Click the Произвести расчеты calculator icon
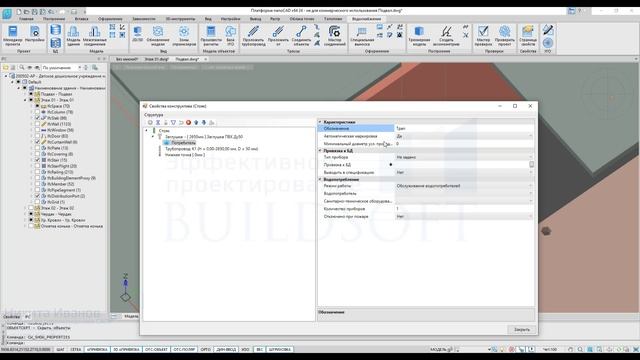The width and height of the screenshot is (640, 360). [x=211, y=36]
